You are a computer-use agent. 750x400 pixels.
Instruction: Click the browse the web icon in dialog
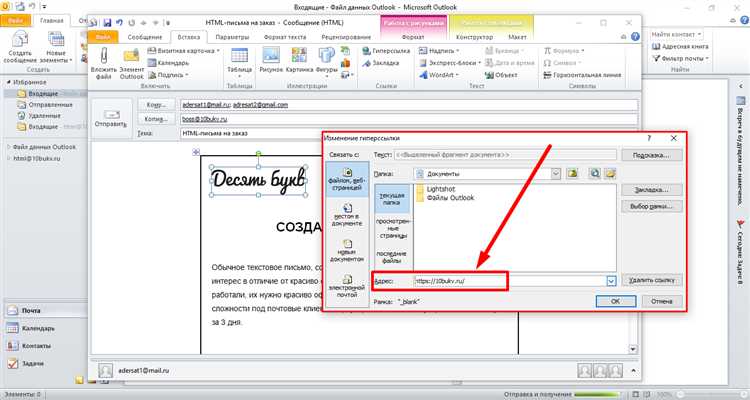[595, 174]
